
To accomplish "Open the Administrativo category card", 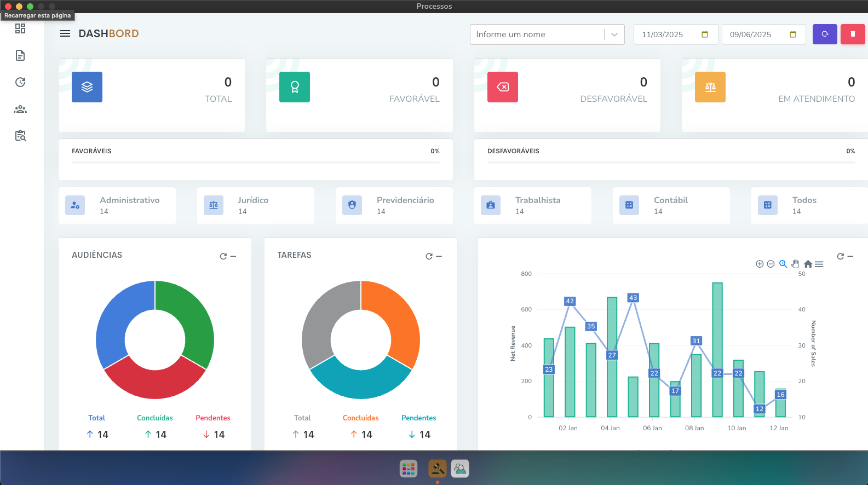I will [x=117, y=205].
